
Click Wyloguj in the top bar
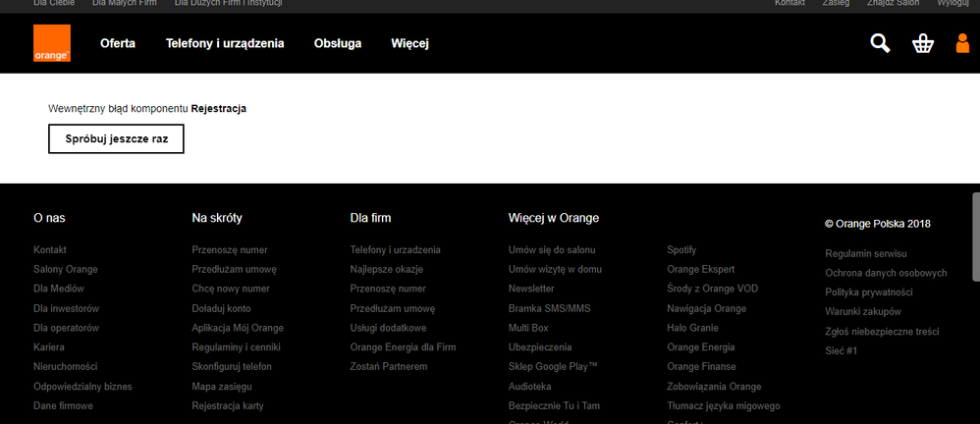[952, 4]
